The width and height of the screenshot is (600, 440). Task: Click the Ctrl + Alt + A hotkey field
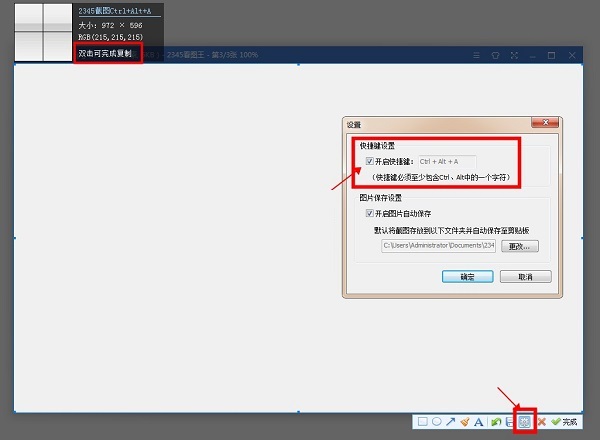click(446, 160)
